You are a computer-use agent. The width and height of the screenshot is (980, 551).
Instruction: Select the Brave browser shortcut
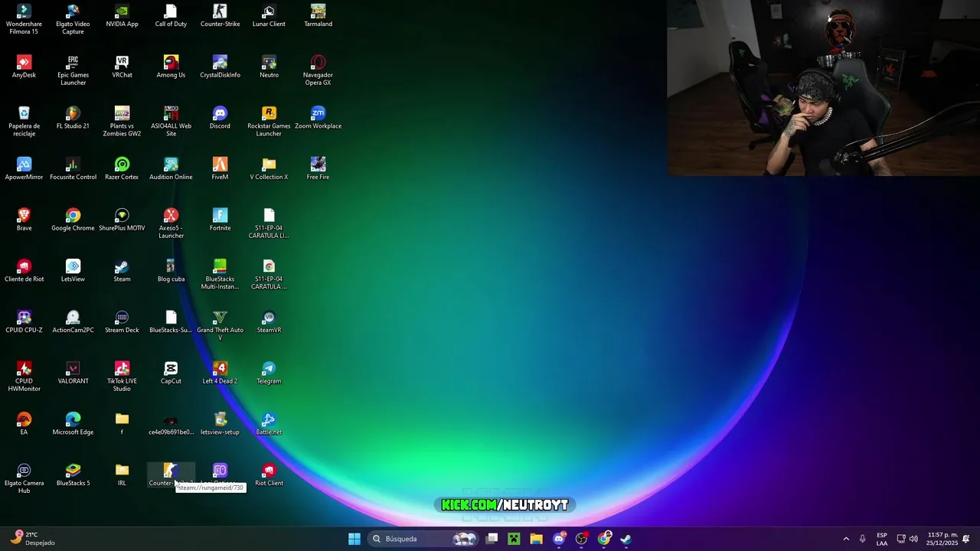[x=24, y=220]
